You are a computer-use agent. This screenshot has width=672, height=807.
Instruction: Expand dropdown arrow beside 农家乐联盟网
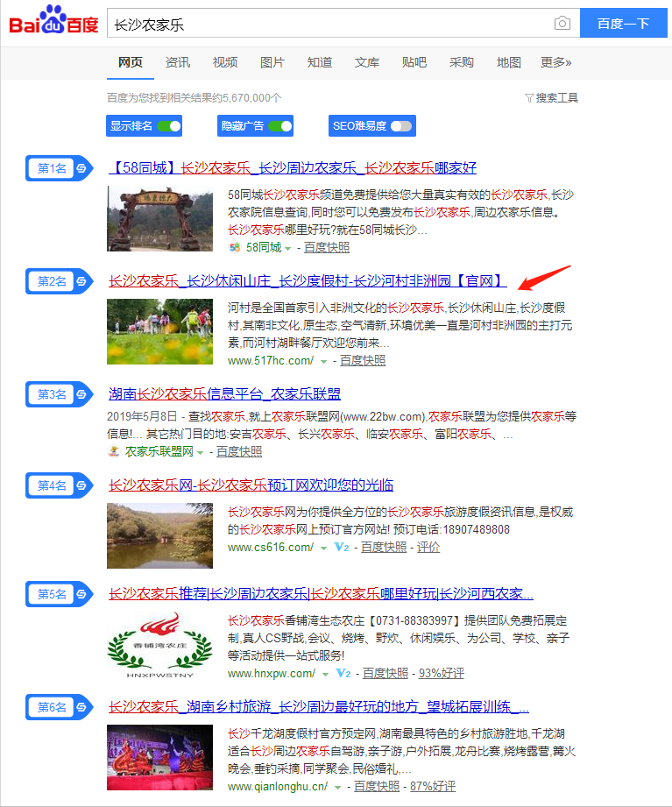tap(200, 452)
